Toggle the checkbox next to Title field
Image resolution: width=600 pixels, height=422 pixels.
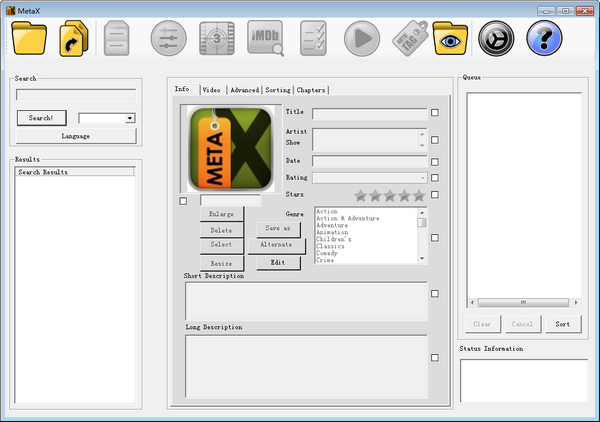(x=435, y=113)
